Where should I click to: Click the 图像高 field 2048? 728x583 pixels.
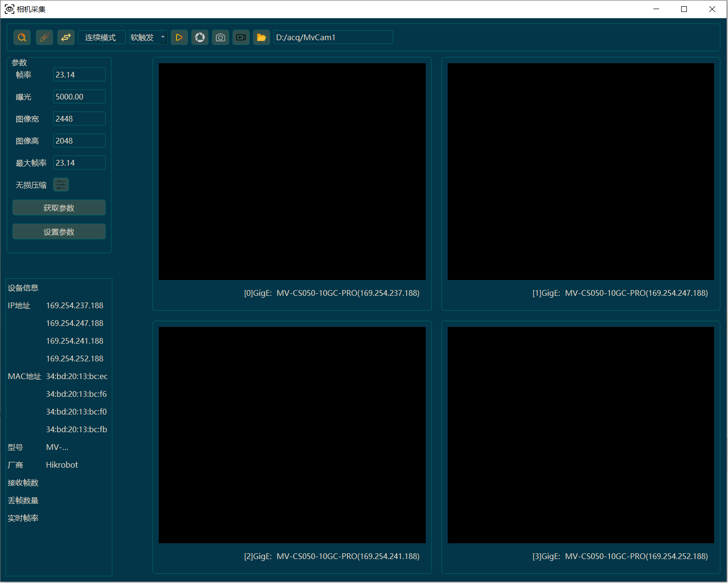click(79, 141)
